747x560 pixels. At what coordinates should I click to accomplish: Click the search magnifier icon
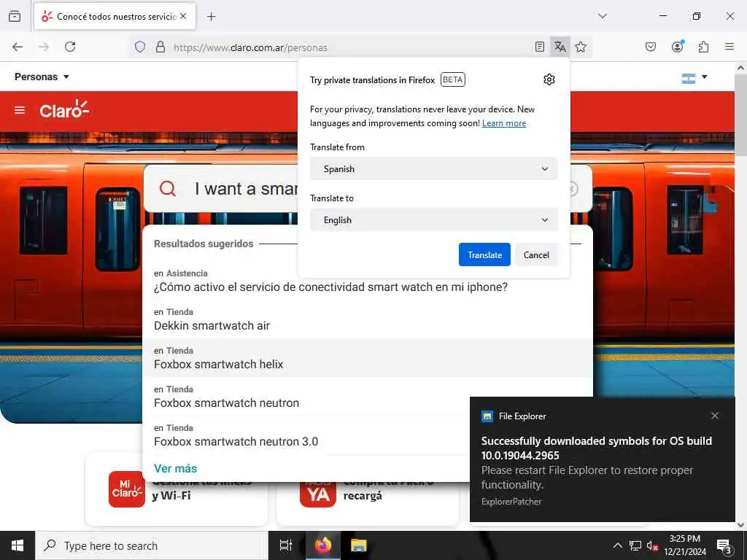pos(168,189)
